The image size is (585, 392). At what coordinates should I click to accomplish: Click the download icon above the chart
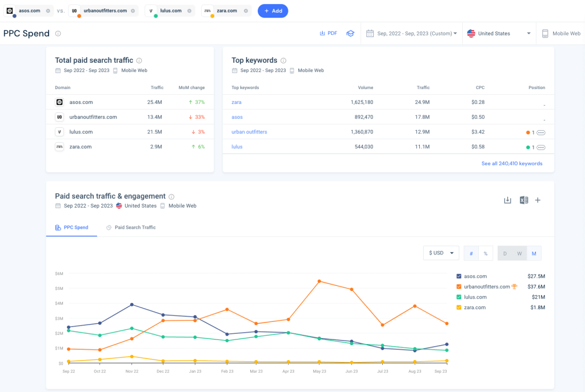click(507, 200)
